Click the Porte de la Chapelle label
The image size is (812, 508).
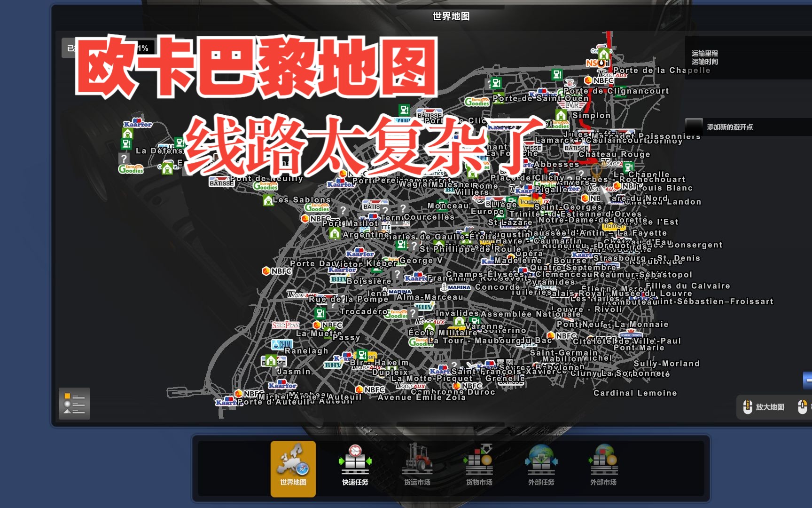(662, 70)
